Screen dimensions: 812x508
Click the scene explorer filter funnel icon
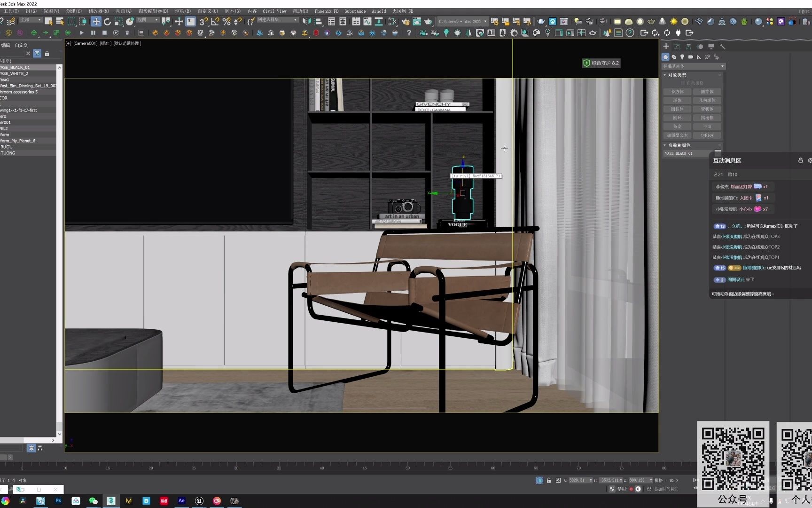[x=37, y=54]
